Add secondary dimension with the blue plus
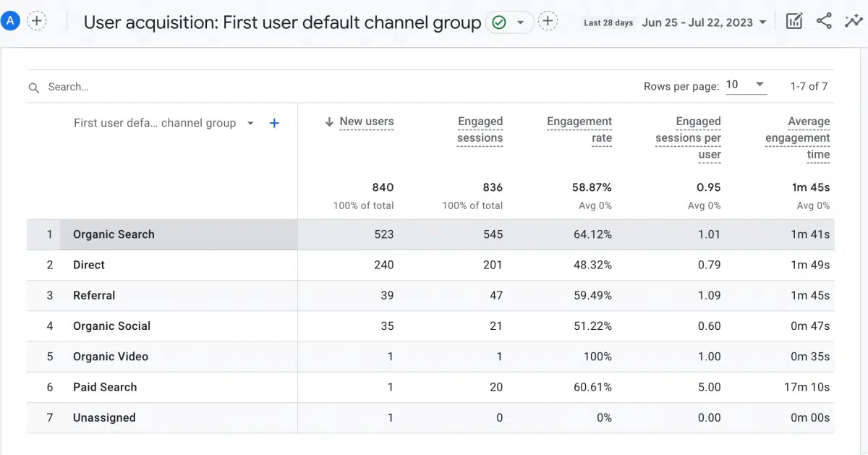Image resolution: width=868 pixels, height=455 pixels. coord(274,123)
